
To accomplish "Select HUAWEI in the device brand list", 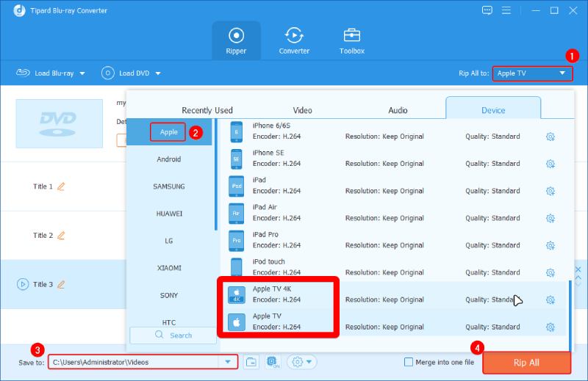I will point(169,214).
